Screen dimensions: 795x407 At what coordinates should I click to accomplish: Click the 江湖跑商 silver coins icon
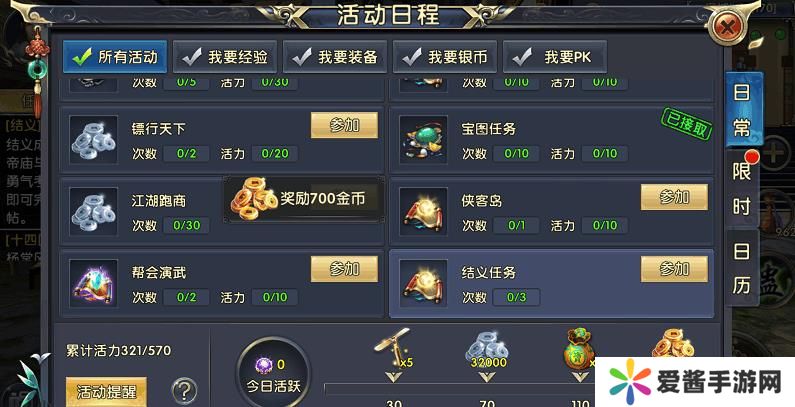pyautogui.click(x=93, y=211)
